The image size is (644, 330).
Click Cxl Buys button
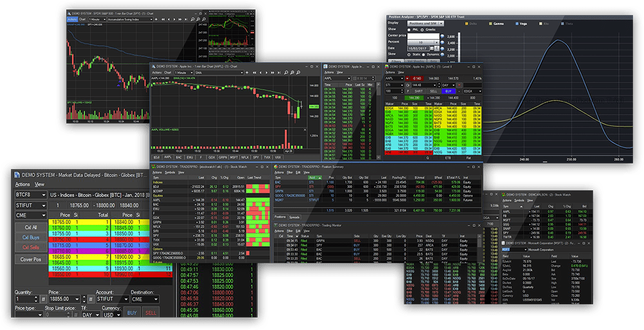(31, 237)
